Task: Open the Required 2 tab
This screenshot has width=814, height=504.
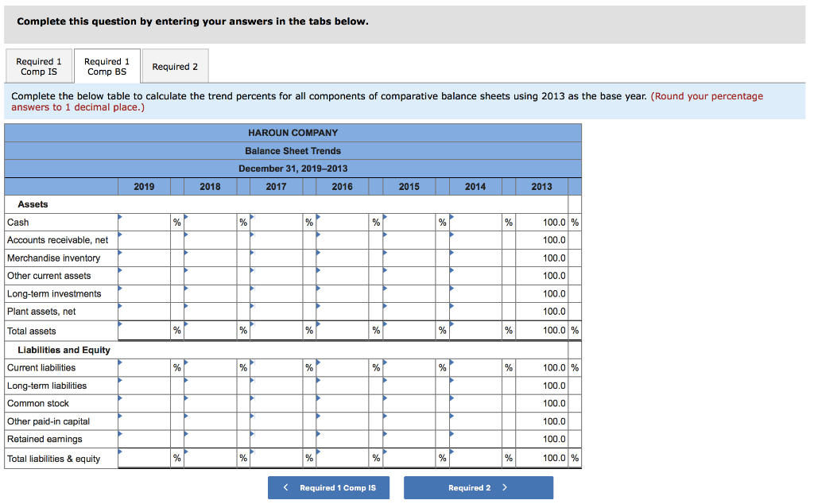Action: click(175, 66)
